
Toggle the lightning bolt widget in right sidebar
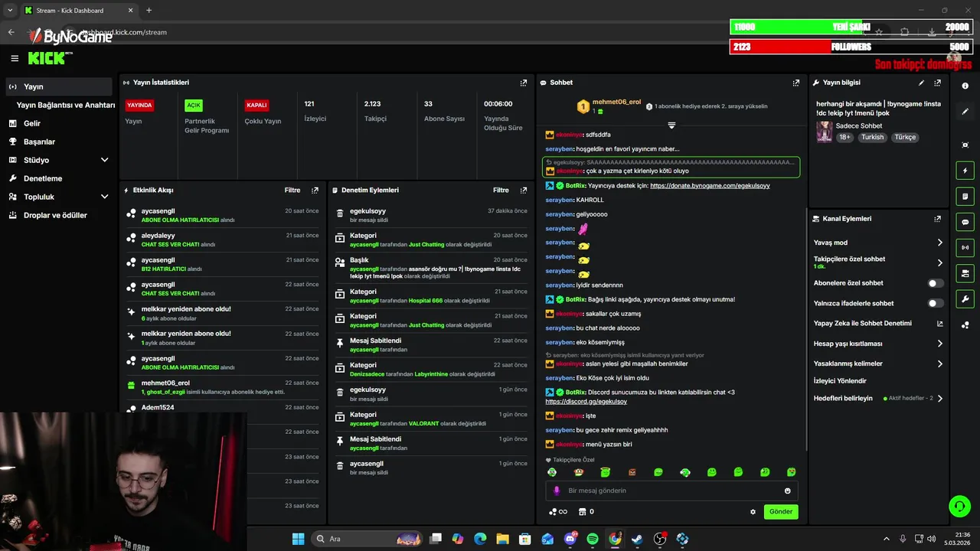(965, 171)
